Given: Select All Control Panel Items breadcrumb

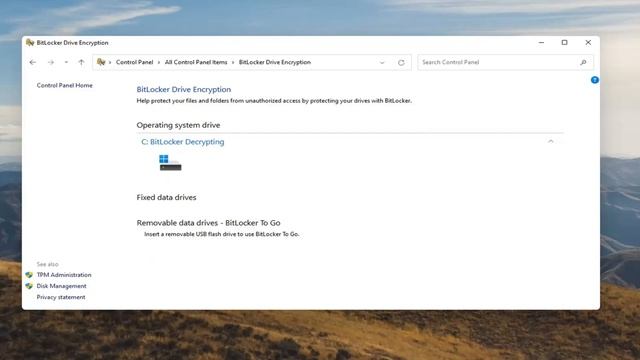Looking at the screenshot, I should [x=196, y=62].
